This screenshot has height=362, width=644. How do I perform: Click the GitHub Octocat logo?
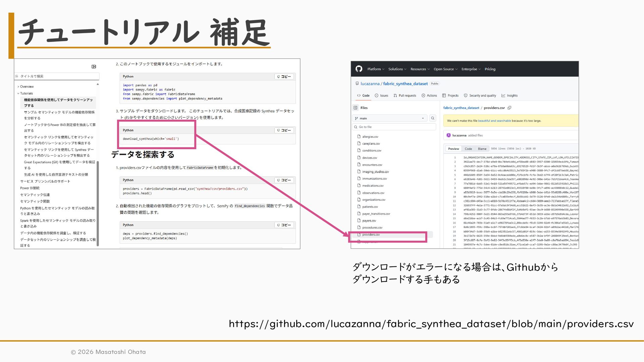359,69
